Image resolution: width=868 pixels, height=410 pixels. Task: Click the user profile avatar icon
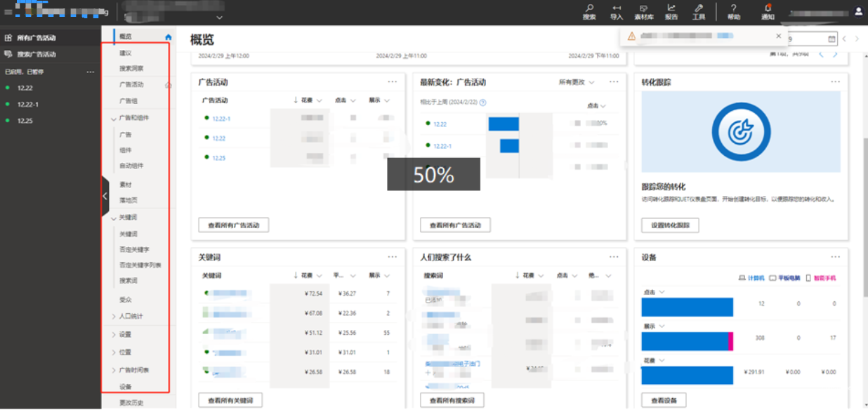click(858, 11)
